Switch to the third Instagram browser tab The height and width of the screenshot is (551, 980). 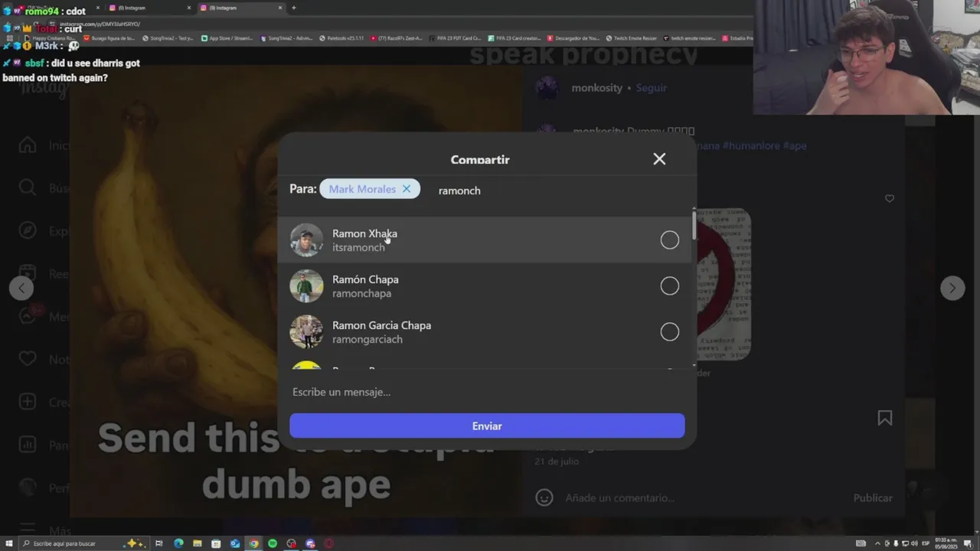tap(241, 8)
